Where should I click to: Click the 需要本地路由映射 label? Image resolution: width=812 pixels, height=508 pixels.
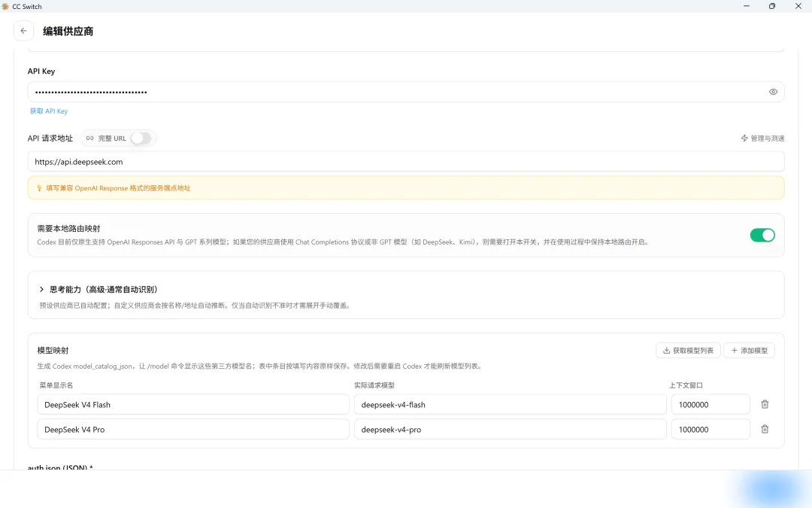(69, 229)
